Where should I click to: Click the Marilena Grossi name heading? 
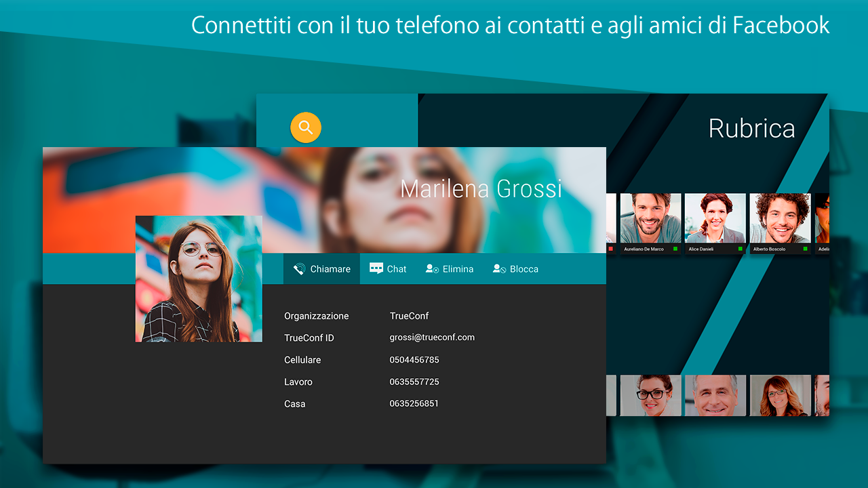tap(481, 189)
